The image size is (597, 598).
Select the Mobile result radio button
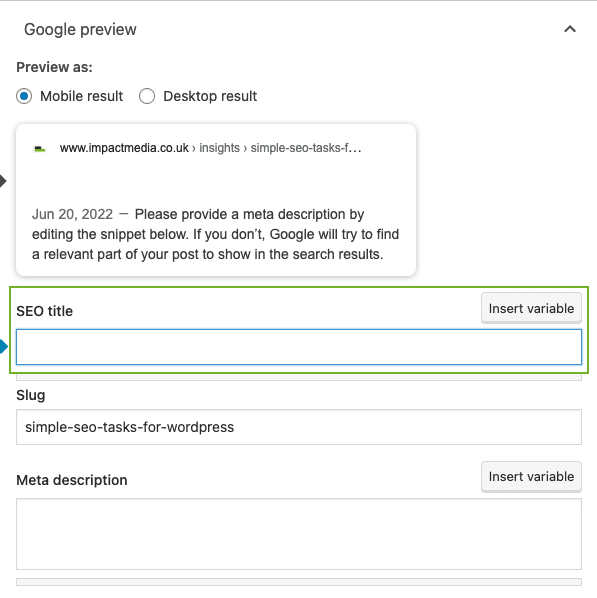coord(24,96)
